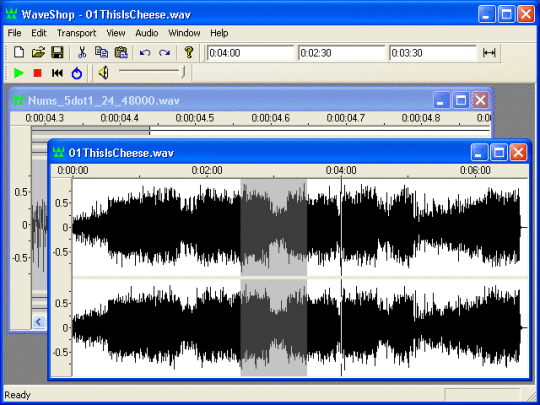
Task: Create a new file with the New icon
Action: 19,53
